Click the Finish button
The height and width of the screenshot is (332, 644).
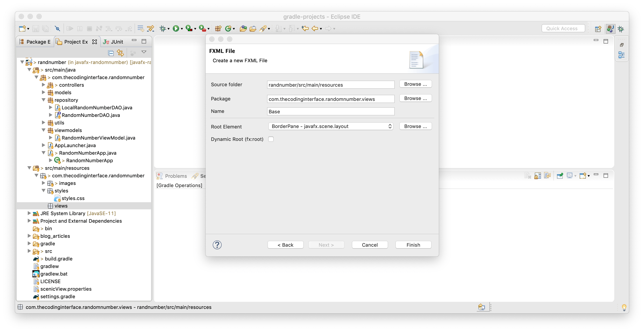[x=413, y=245]
